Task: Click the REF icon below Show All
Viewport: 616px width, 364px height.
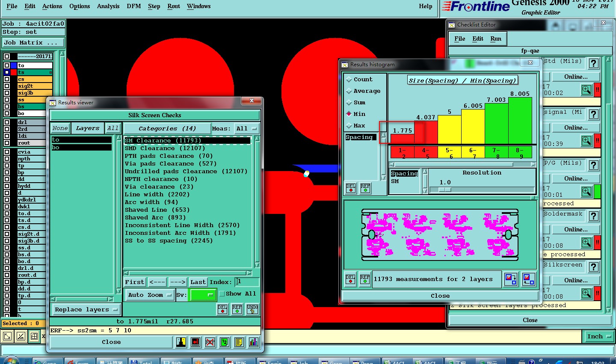Action: (x=237, y=309)
